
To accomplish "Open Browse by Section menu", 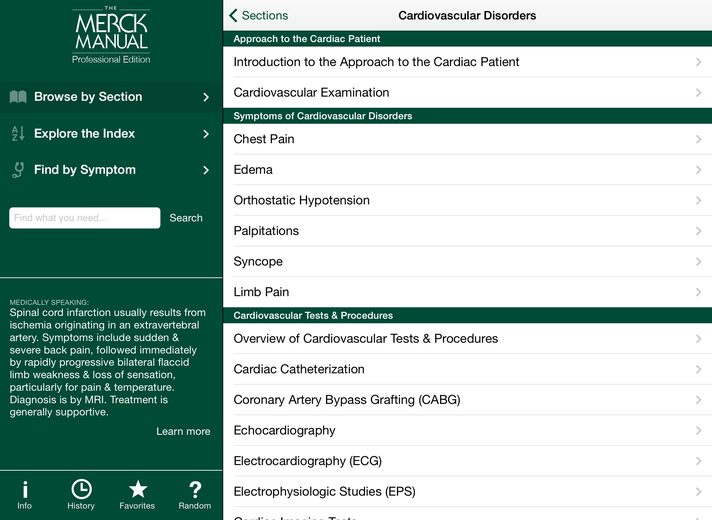I will click(111, 97).
